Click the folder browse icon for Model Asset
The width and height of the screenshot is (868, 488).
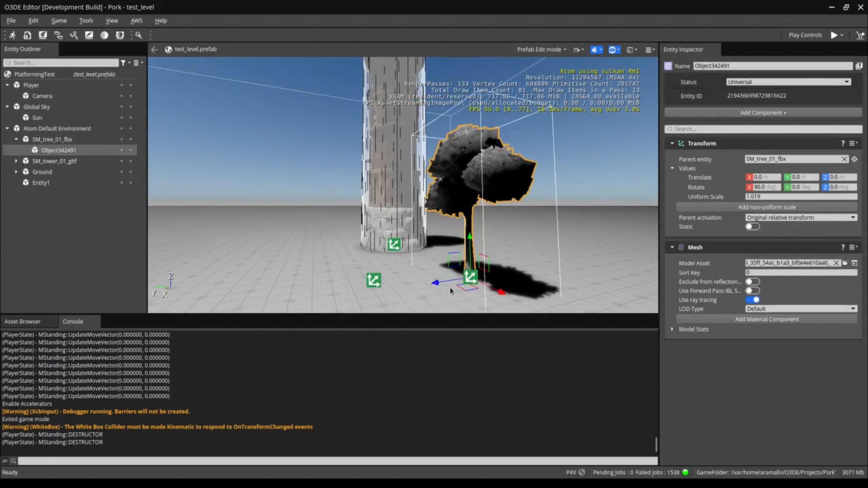(845, 263)
